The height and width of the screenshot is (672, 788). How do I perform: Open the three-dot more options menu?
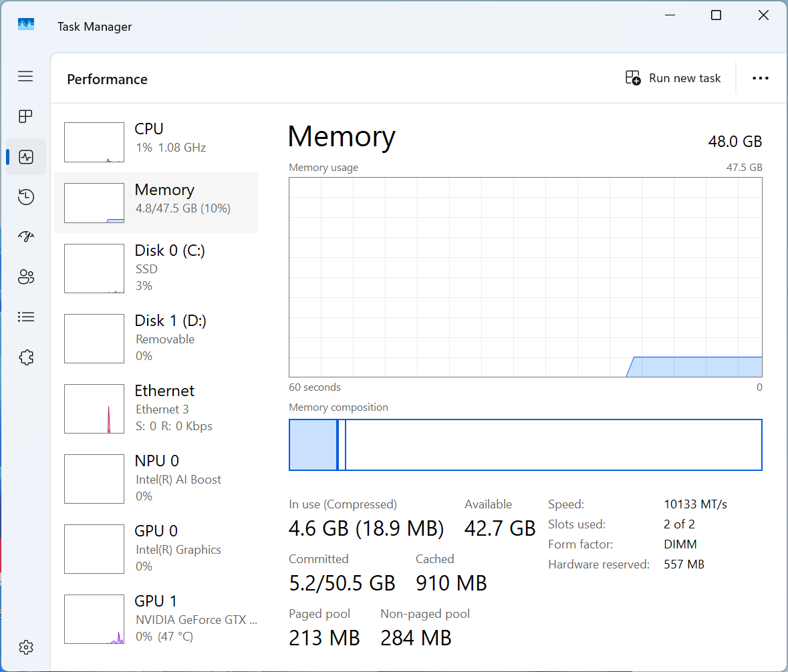[761, 78]
